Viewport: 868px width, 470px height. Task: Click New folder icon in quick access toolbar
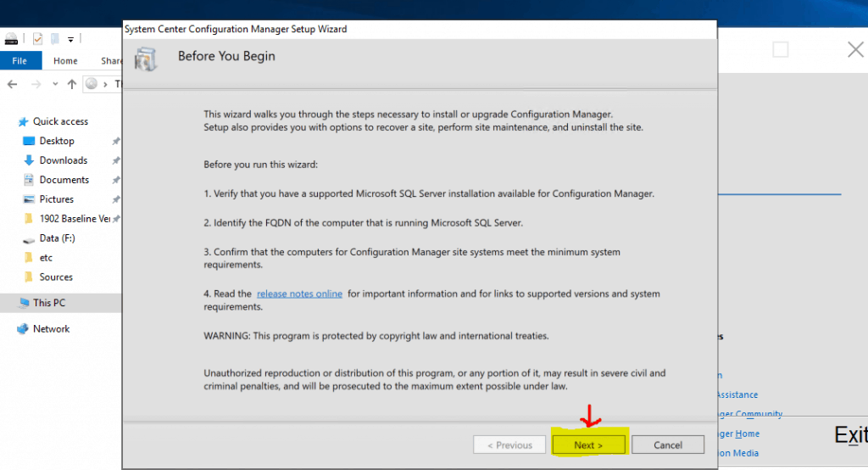point(55,39)
